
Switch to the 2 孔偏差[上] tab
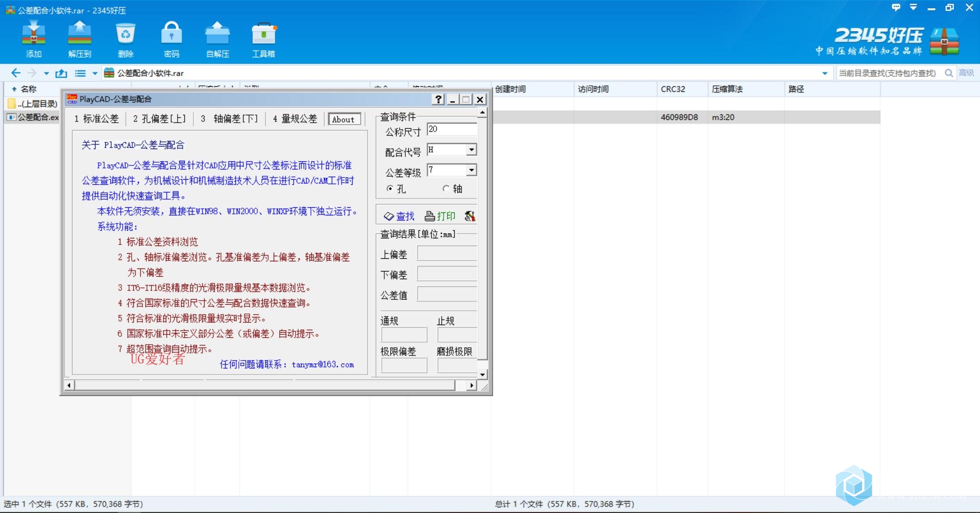click(160, 119)
